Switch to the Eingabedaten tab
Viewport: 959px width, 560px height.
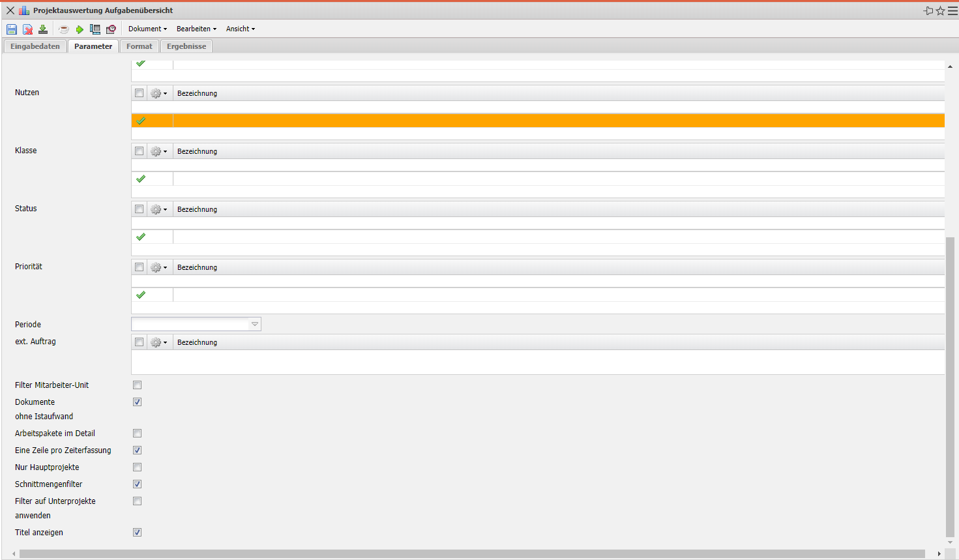(x=35, y=46)
